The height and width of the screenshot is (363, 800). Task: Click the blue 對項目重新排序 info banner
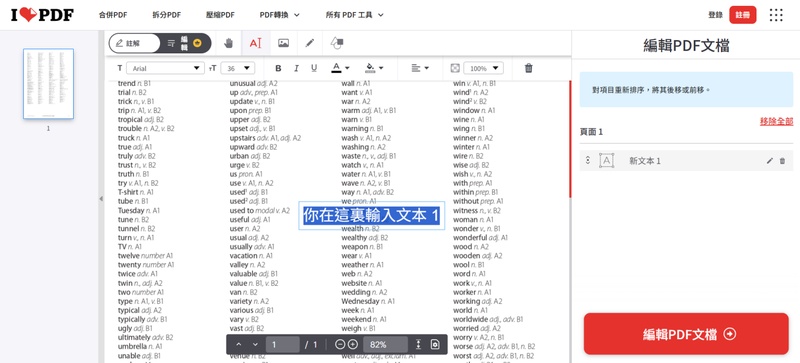pos(686,89)
